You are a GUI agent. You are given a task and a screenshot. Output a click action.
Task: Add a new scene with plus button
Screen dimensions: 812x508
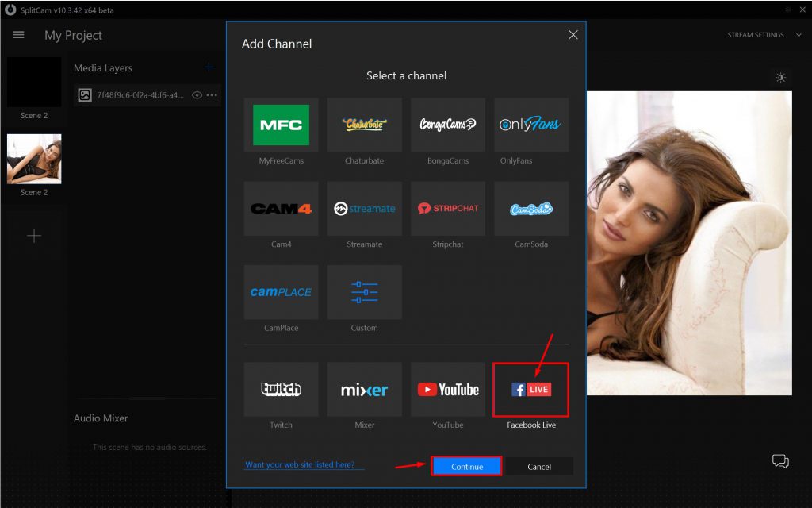(34, 236)
